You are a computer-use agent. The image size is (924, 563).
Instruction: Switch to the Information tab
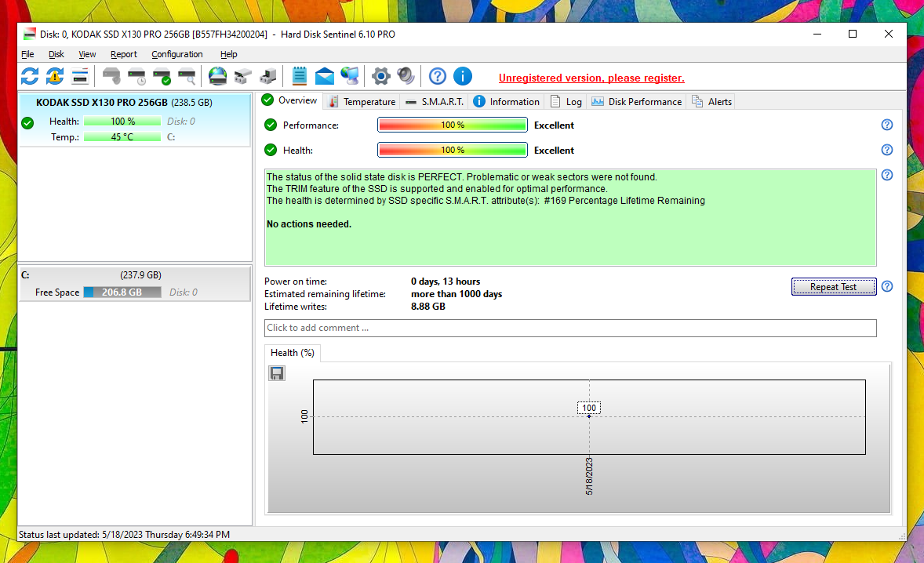pos(507,102)
